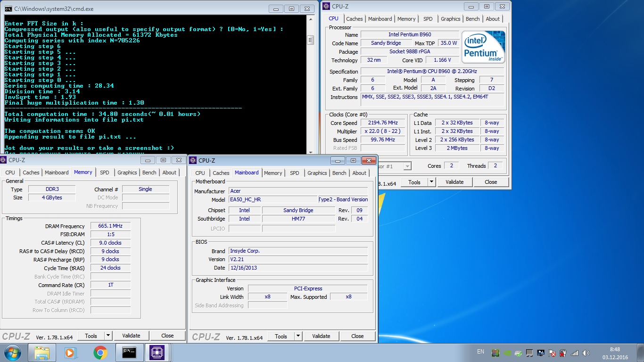Click the Safely Remove Hardware tray icon
This screenshot has width=644, height=362.
(518, 353)
